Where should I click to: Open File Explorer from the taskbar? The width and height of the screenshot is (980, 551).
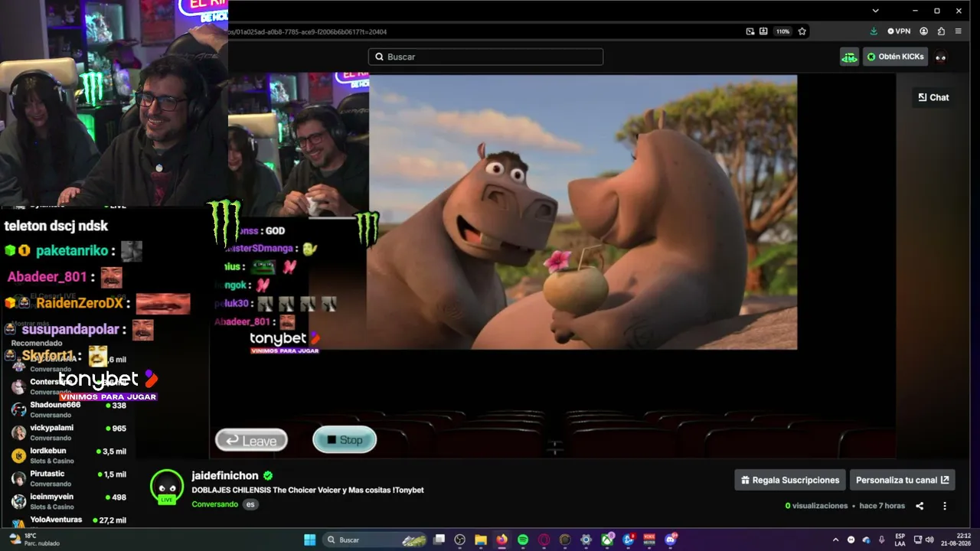pyautogui.click(x=481, y=540)
